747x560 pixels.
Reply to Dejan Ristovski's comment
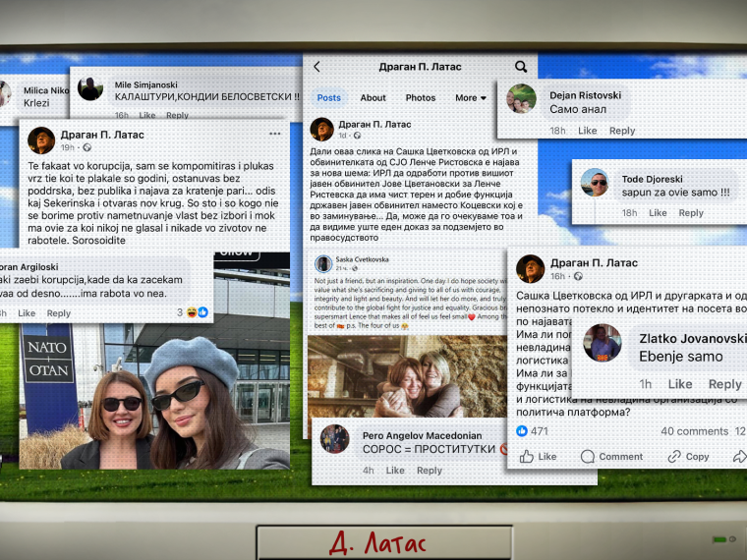622,131
